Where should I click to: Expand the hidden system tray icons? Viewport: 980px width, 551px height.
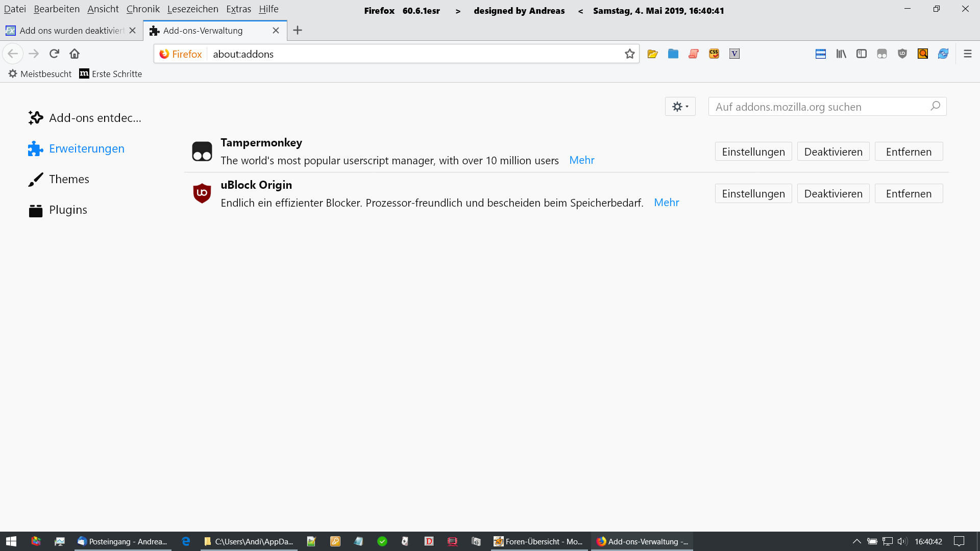pyautogui.click(x=856, y=541)
